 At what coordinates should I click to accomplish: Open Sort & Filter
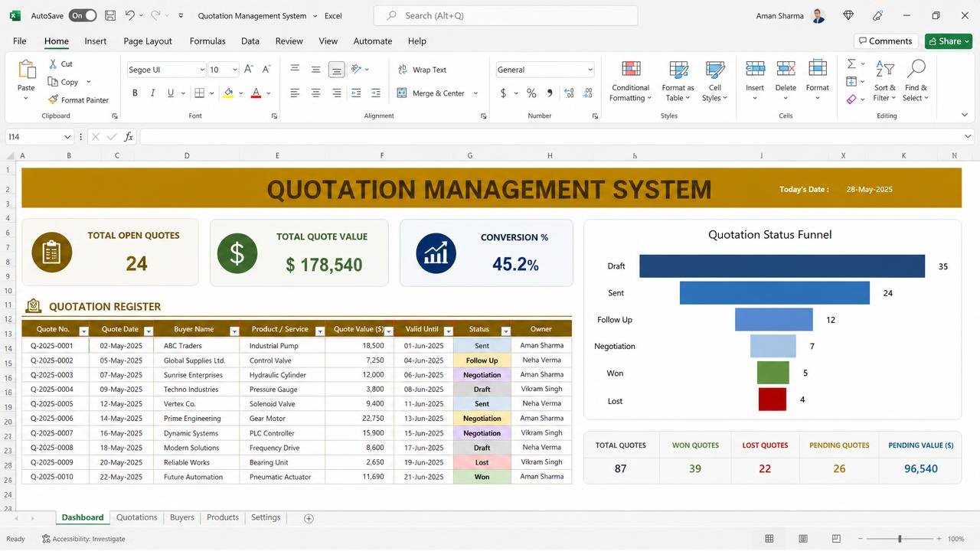pos(885,81)
